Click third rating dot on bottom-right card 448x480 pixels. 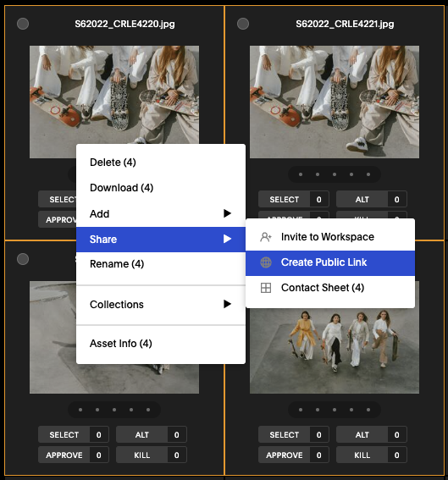[335, 410]
